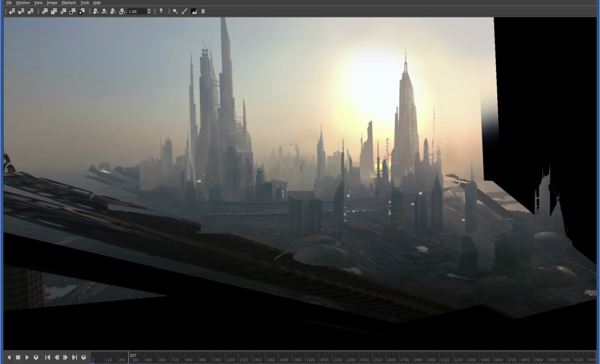Click frame 3240 on the timeline
The image size is (600, 364).
tap(458, 360)
